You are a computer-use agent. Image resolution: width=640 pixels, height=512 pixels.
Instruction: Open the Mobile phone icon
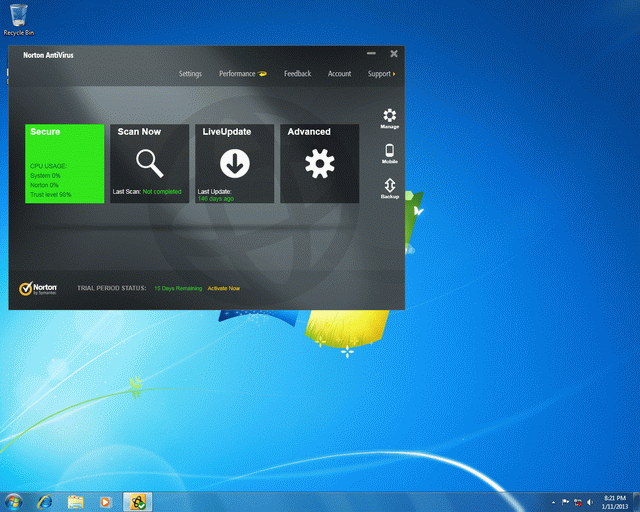[389, 154]
